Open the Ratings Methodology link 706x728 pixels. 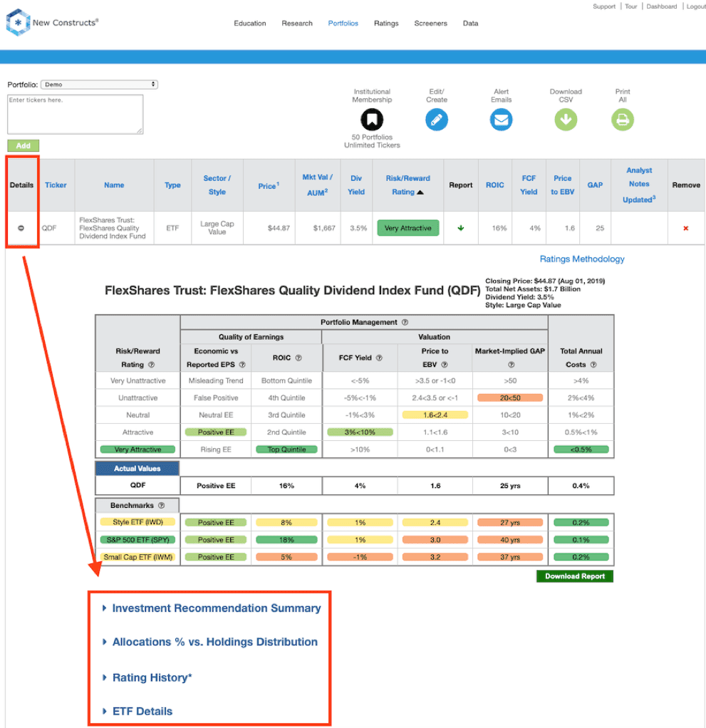coord(582,259)
